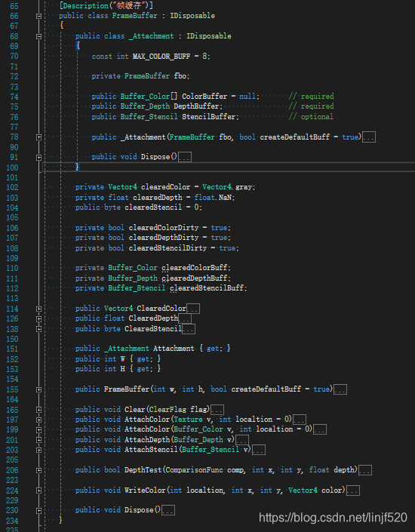Image resolution: width=415 pixels, height=532 pixels.
Task: Expand the gutter plus box beside AttachDepth method
Action: 38,440
